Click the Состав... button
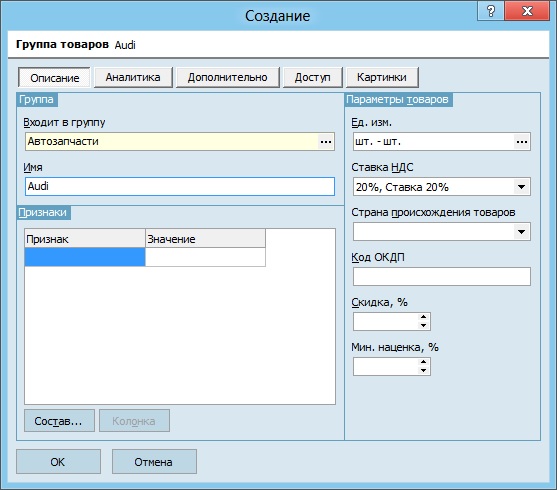This screenshot has width=557, height=490. pyautogui.click(x=59, y=421)
